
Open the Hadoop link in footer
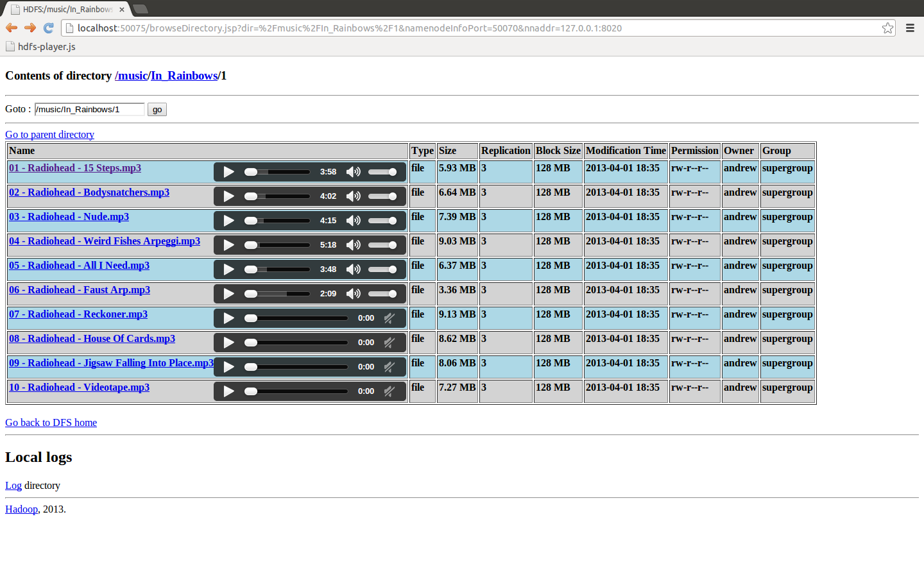click(x=21, y=509)
